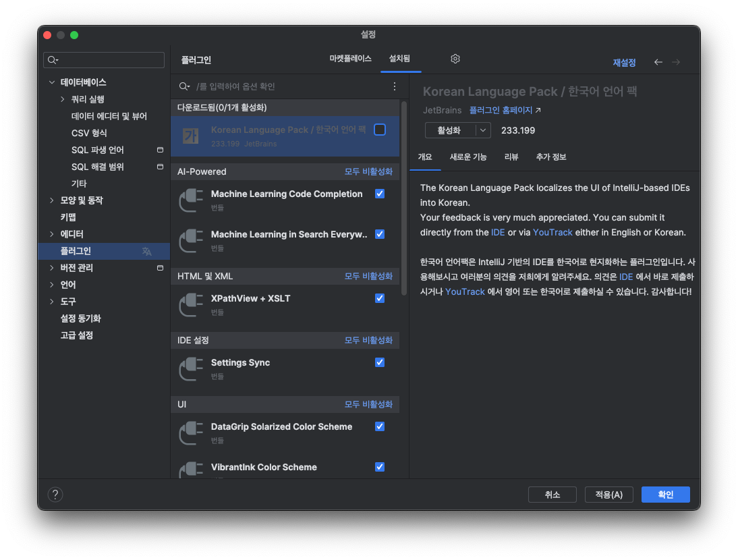
Task: Enable the Korean Language Pack checkbox
Action: [380, 130]
